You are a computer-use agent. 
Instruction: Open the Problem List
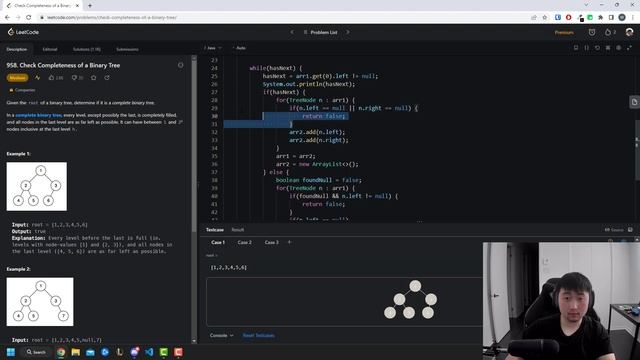(320, 32)
